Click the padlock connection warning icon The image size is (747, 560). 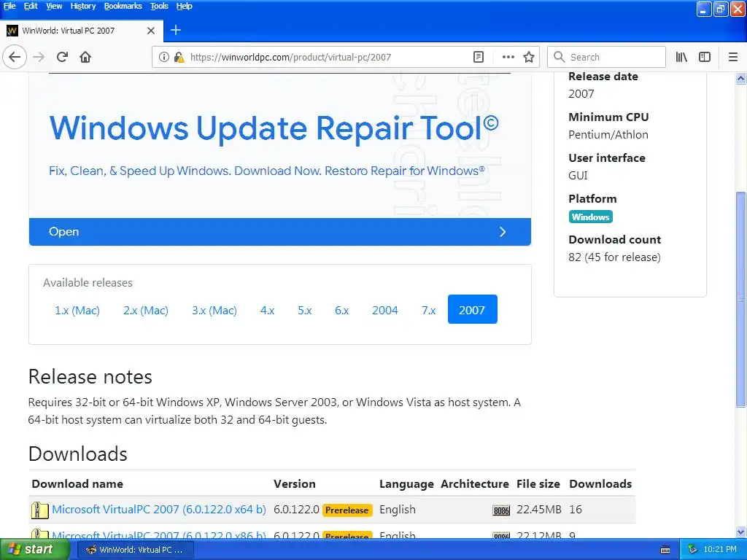(x=179, y=57)
